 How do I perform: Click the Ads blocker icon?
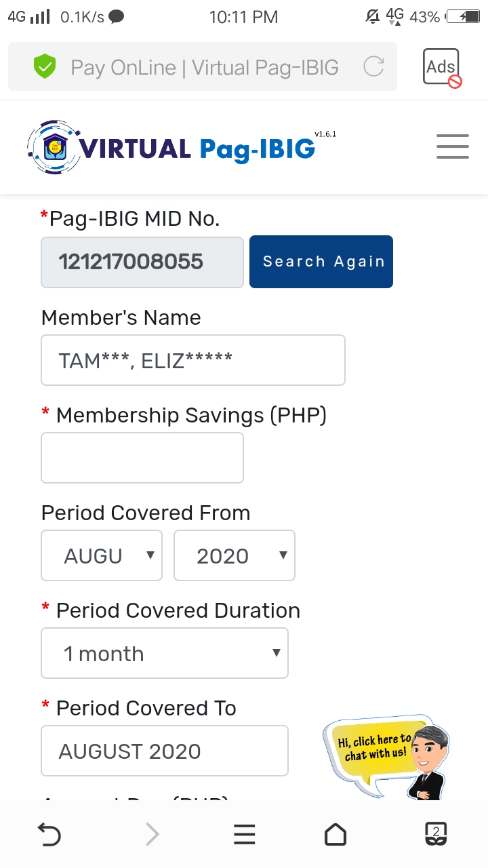(x=442, y=68)
